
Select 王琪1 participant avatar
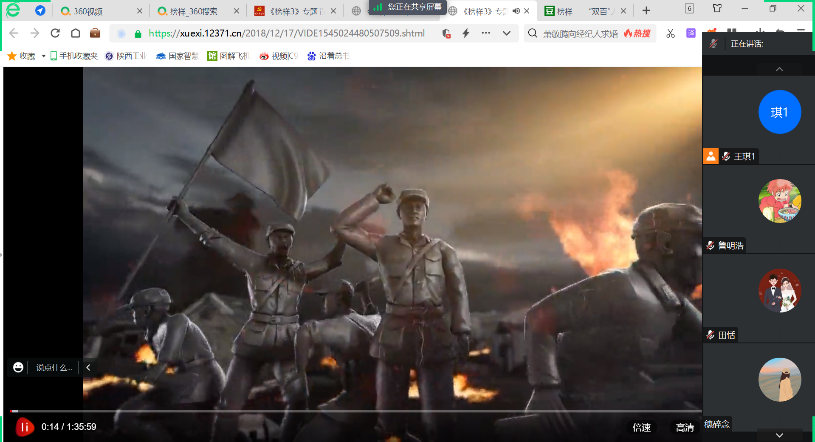coord(779,112)
